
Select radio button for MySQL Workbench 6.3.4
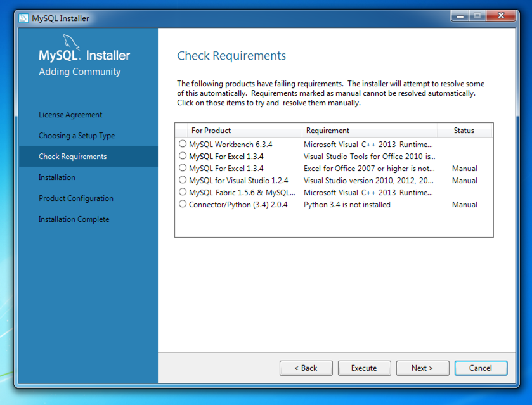183,144
